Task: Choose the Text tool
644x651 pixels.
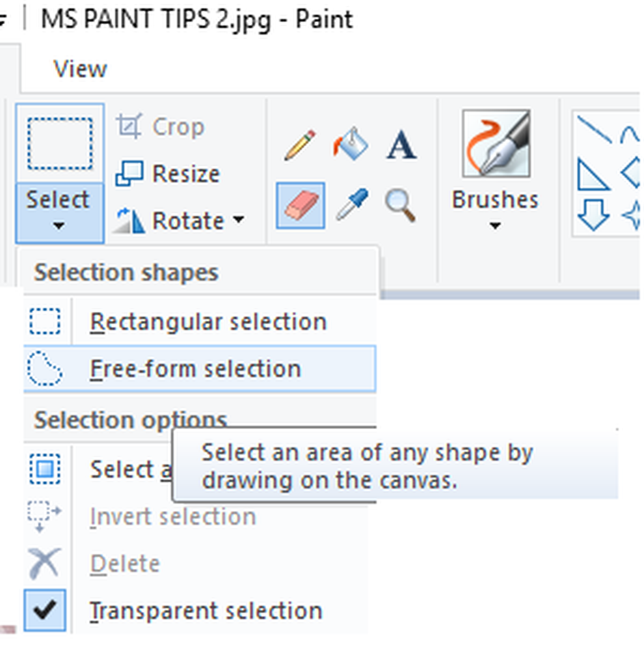Action: click(401, 145)
